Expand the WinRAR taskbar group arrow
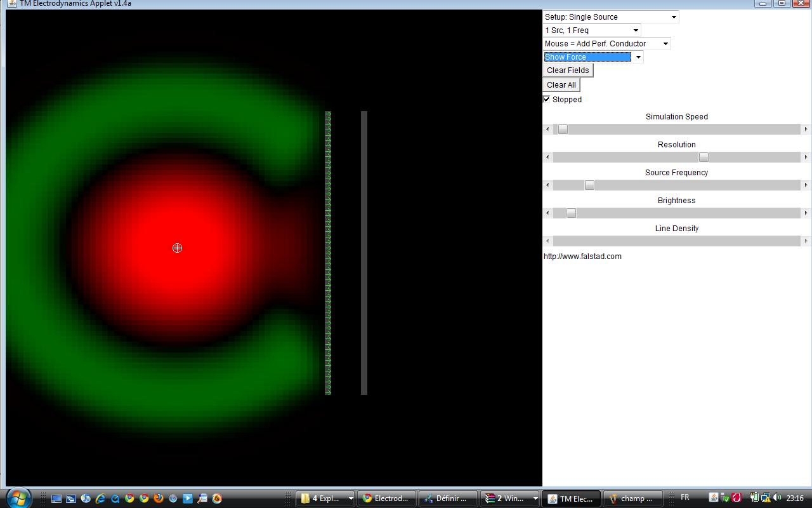Image resolution: width=812 pixels, height=508 pixels. [x=535, y=498]
